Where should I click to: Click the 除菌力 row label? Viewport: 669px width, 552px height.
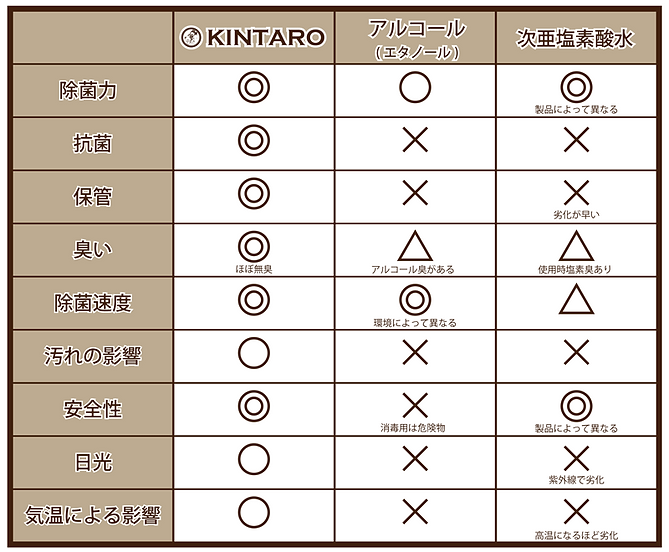[88, 90]
